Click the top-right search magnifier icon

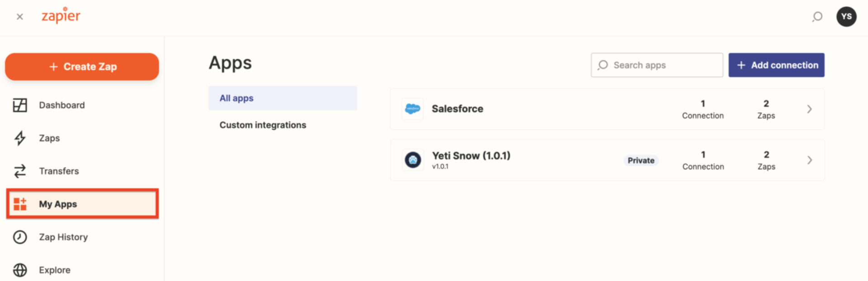(x=817, y=17)
